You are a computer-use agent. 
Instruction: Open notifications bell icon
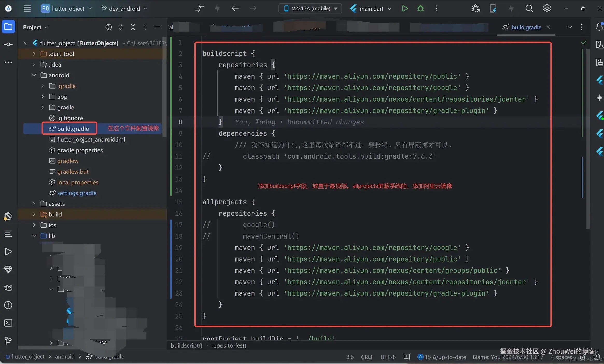click(x=599, y=27)
